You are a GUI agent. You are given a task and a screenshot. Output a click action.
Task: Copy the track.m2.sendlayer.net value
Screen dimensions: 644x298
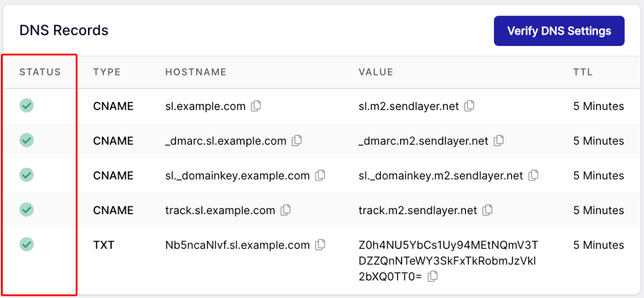coord(488,210)
